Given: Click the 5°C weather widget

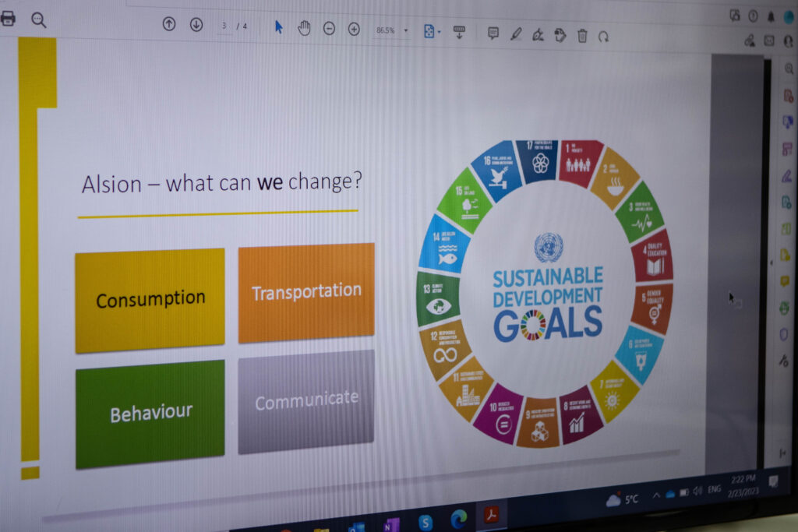Looking at the screenshot, I should 622,499.
